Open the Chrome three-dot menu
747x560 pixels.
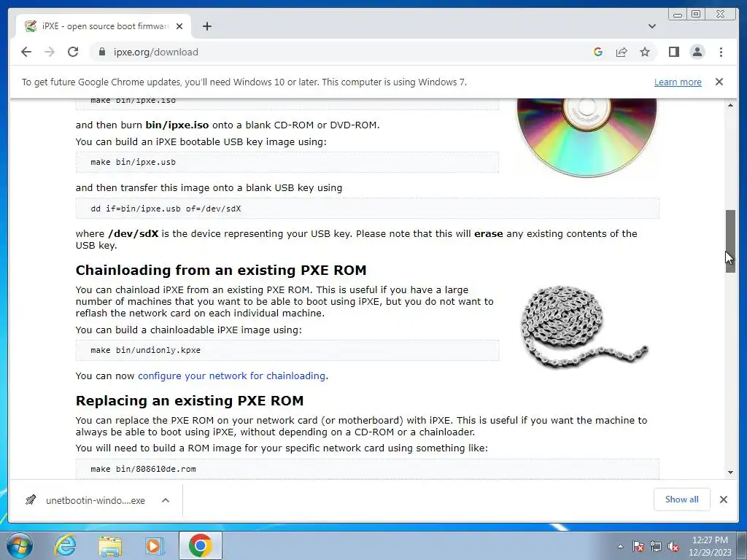coord(721,52)
